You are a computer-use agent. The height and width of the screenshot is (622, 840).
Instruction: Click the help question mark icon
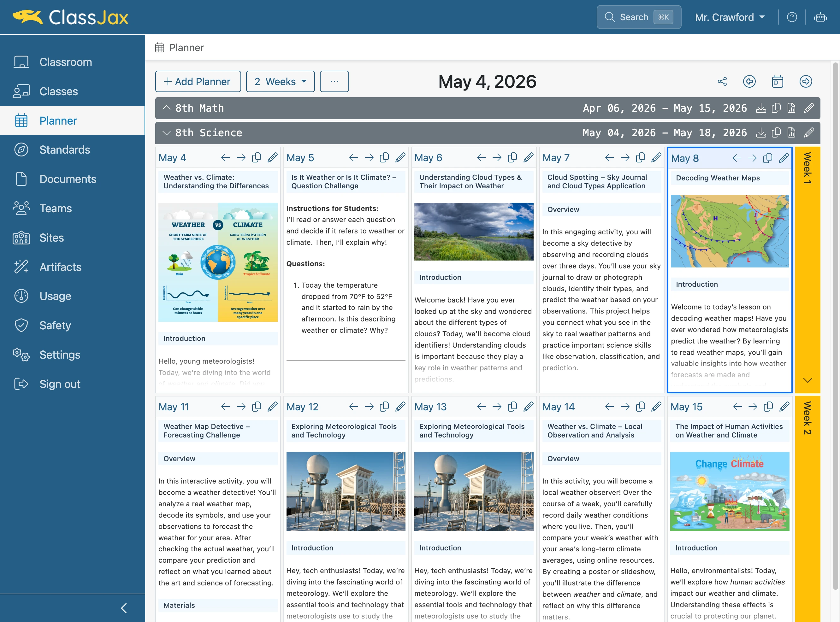point(792,17)
